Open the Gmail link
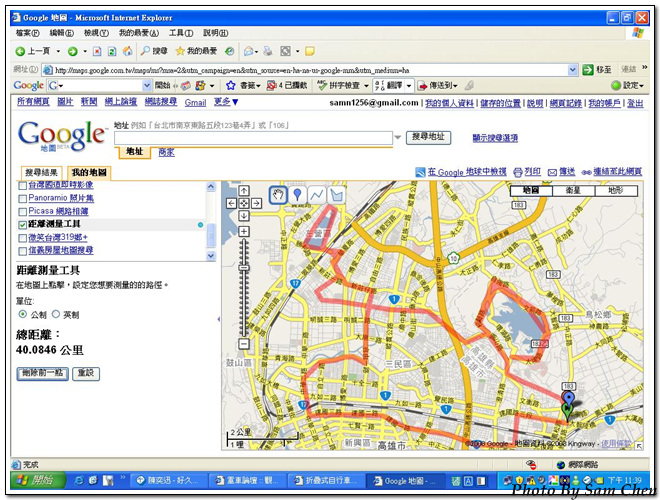The height and width of the screenshot is (500, 660). click(195, 102)
